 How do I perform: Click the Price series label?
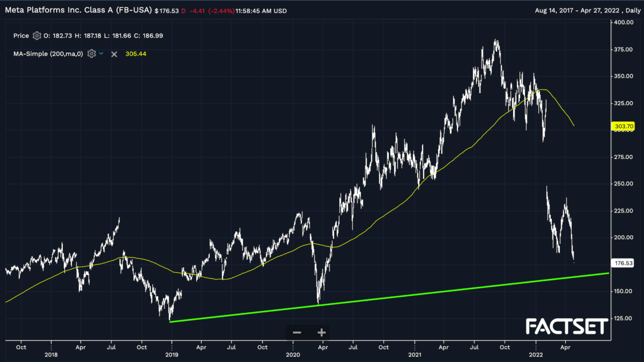click(x=21, y=36)
